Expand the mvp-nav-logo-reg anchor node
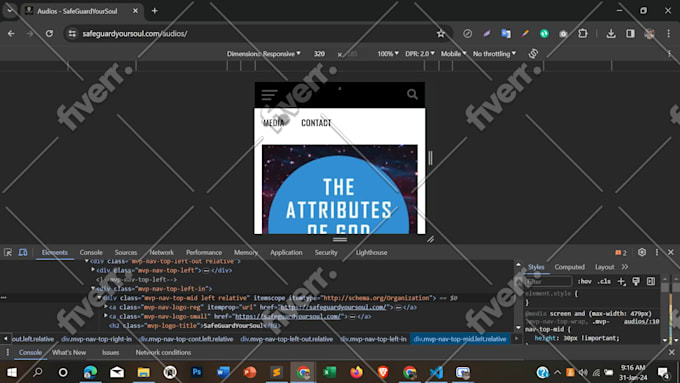This screenshot has width=680, height=383. (x=106, y=307)
